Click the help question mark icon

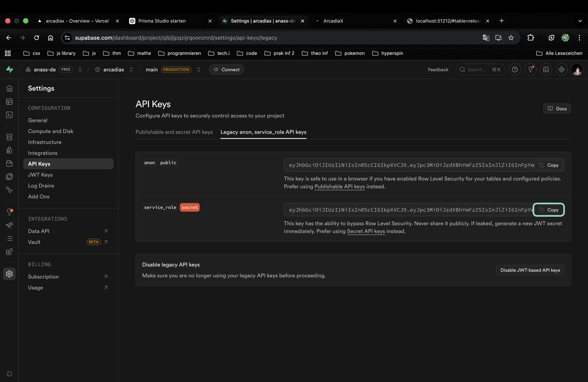pyautogui.click(x=515, y=70)
